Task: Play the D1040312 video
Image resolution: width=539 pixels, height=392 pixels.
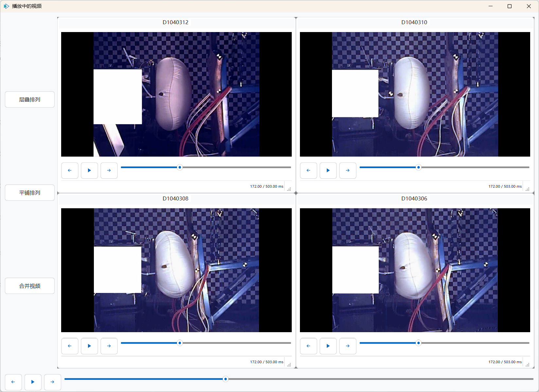Action: [x=89, y=170]
